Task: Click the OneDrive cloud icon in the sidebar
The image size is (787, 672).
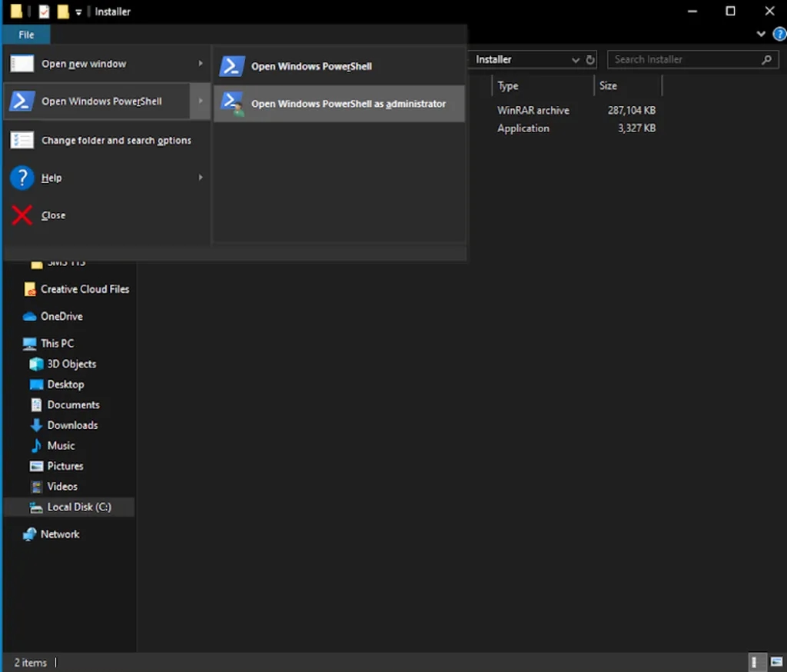Action: click(x=29, y=317)
